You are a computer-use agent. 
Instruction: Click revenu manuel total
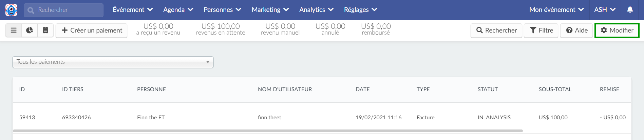[x=280, y=29]
